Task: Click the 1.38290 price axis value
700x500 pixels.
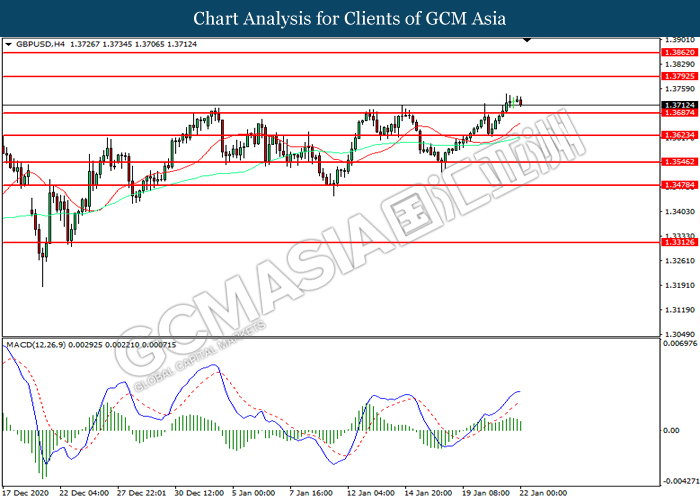Action: click(x=679, y=64)
